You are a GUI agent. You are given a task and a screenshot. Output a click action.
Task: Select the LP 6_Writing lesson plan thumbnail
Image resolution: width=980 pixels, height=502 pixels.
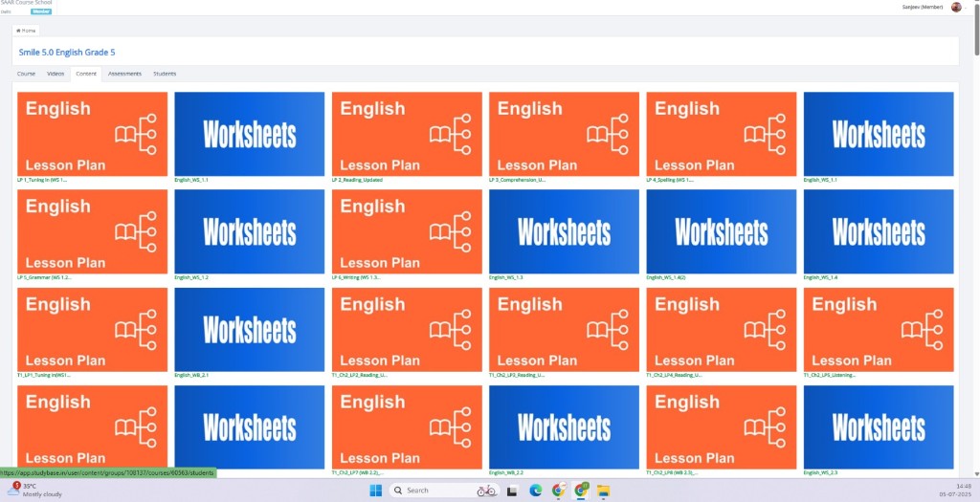click(407, 231)
